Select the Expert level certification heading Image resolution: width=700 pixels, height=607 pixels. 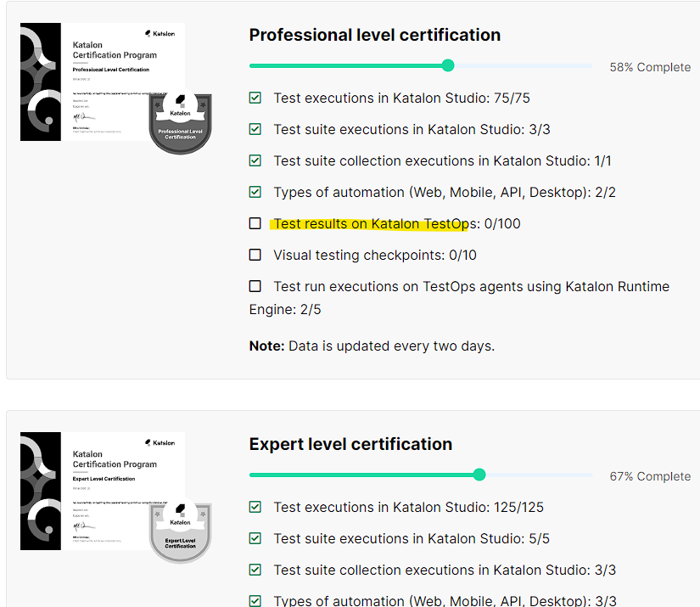click(351, 444)
